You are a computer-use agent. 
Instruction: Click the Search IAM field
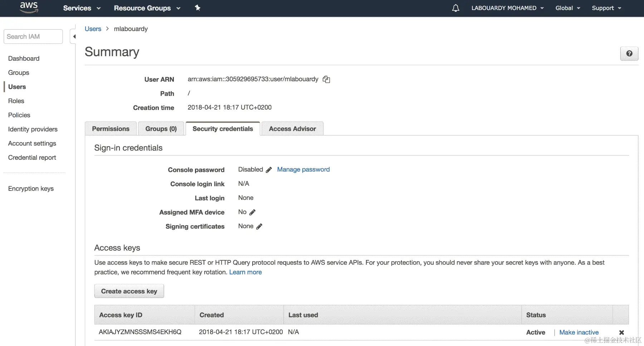[x=33, y=37]
